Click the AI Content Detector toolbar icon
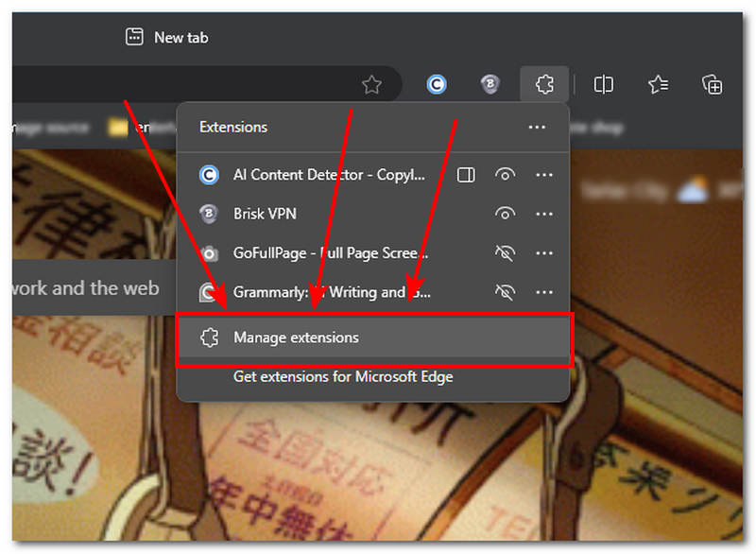756x554 pixels. (436, 85)
